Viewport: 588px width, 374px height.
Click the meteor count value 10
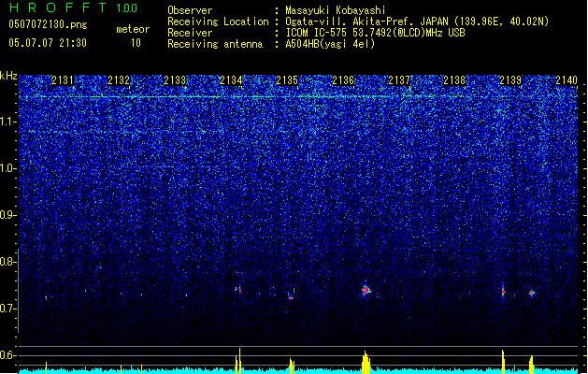click(x=136, y=43)
